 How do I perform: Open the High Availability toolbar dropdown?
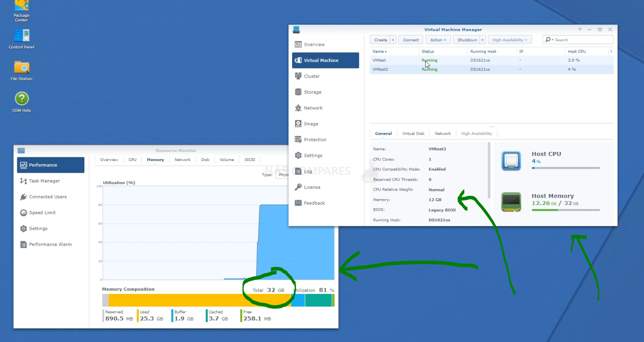tap(510, 40)
